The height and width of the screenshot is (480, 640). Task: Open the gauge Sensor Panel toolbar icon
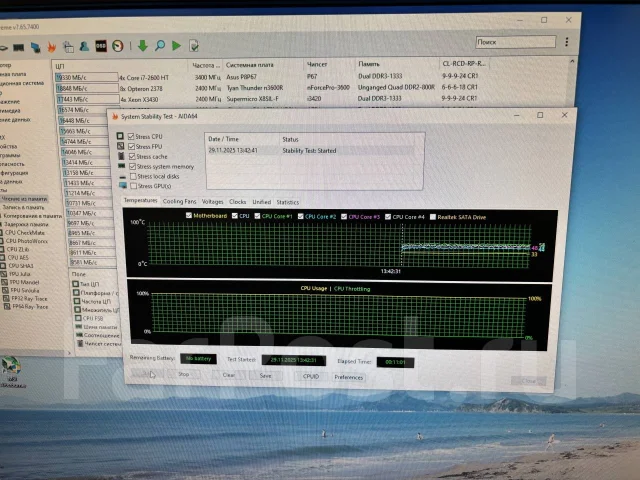point(118,46)
